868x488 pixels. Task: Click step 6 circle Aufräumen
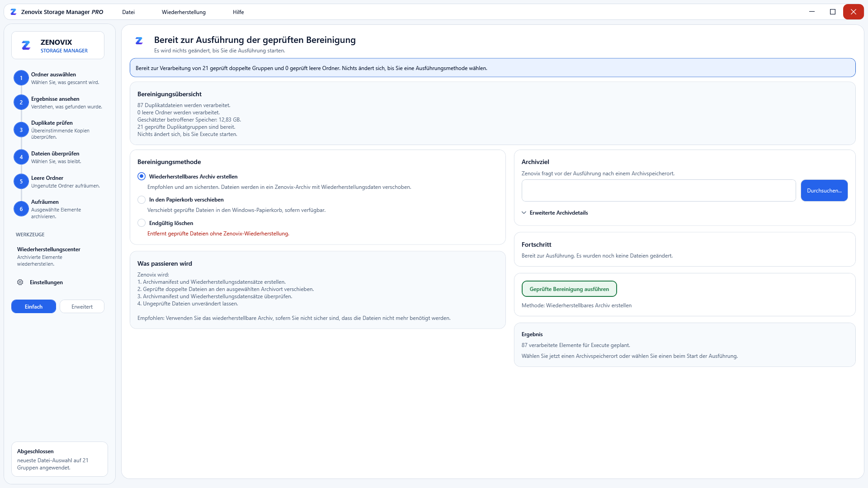pyautogui.click(x=21, y=209)
